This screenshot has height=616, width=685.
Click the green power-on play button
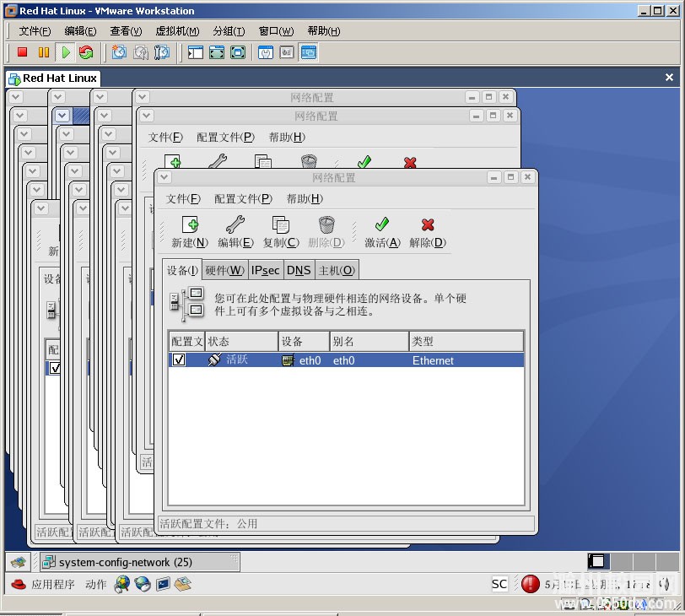pyautogui.click(x=66, y=52)
